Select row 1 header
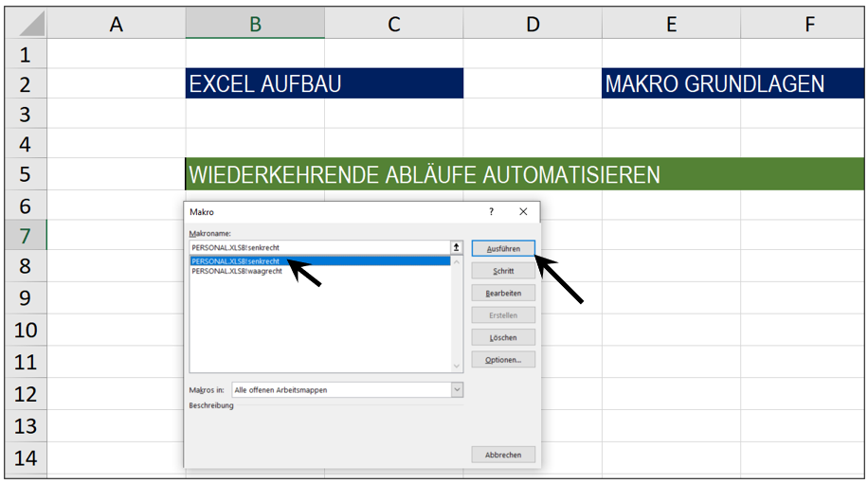Viewport: 868px width, 484px height. [x=26, y=54]
